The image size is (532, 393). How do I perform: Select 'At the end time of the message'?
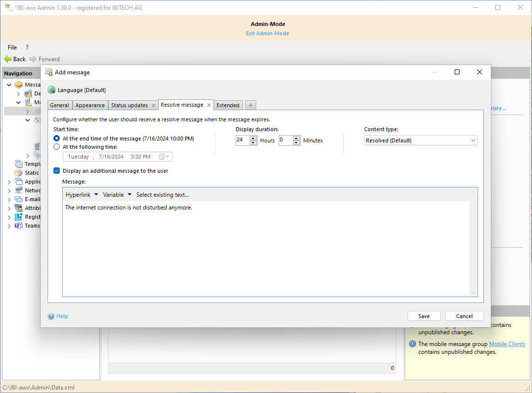point(57,139)
